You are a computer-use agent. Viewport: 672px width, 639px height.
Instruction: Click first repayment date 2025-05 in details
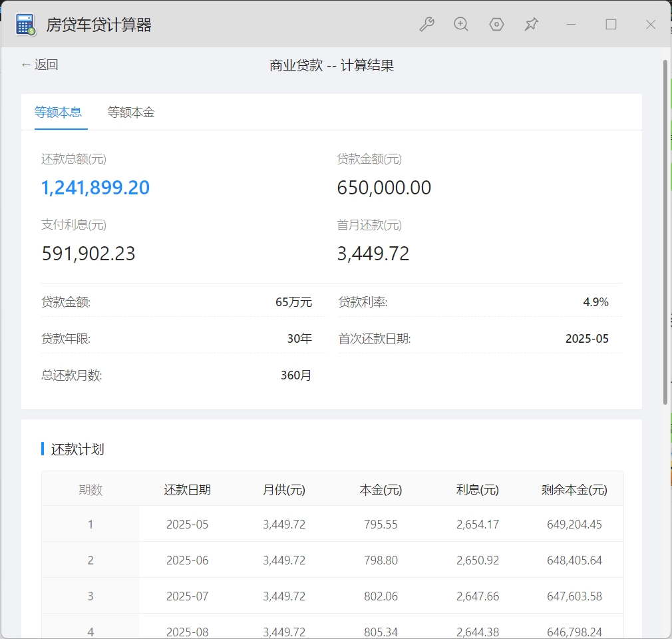tap(587, 339)
